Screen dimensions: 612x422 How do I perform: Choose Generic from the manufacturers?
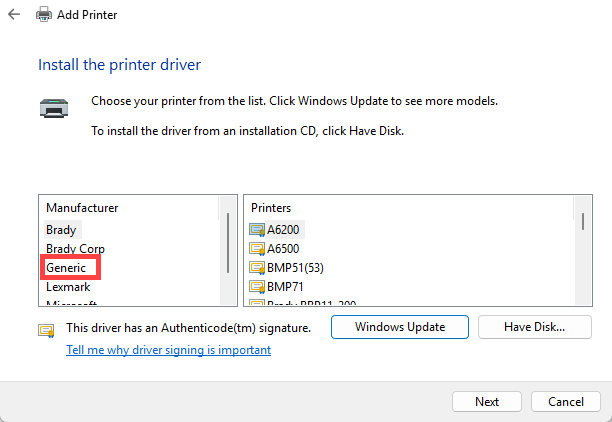[66, 268]
